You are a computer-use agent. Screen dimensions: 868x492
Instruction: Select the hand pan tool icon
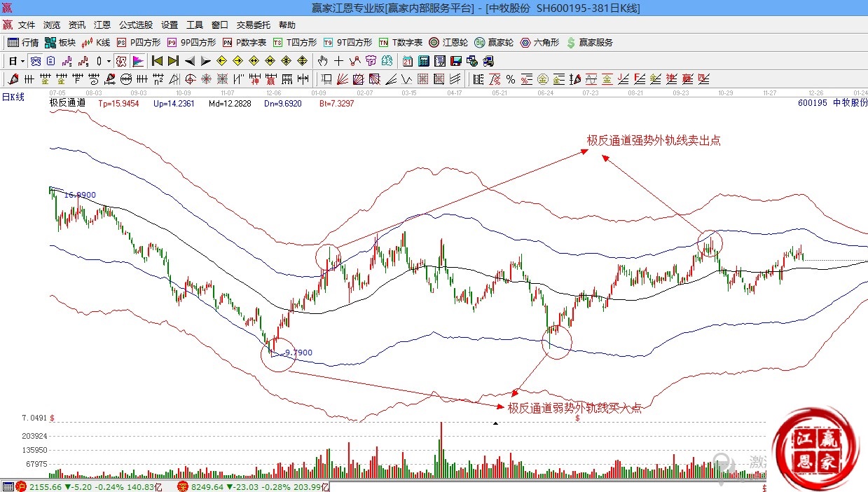323,61
